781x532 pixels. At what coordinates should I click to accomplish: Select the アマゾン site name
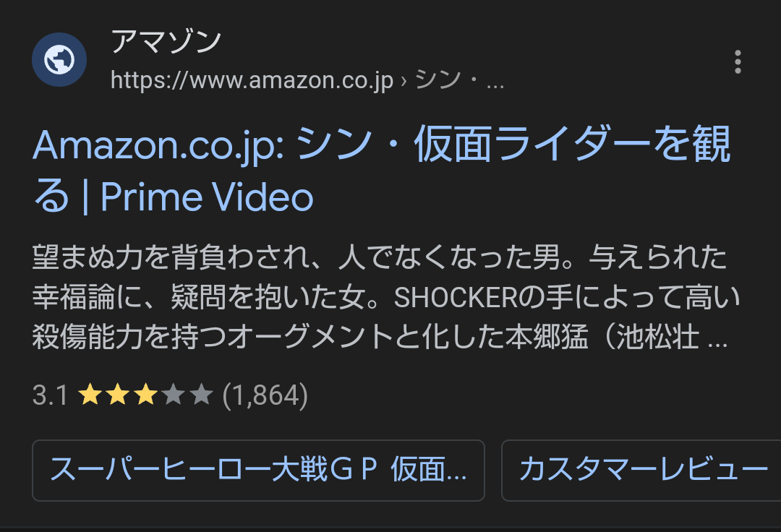166,40
